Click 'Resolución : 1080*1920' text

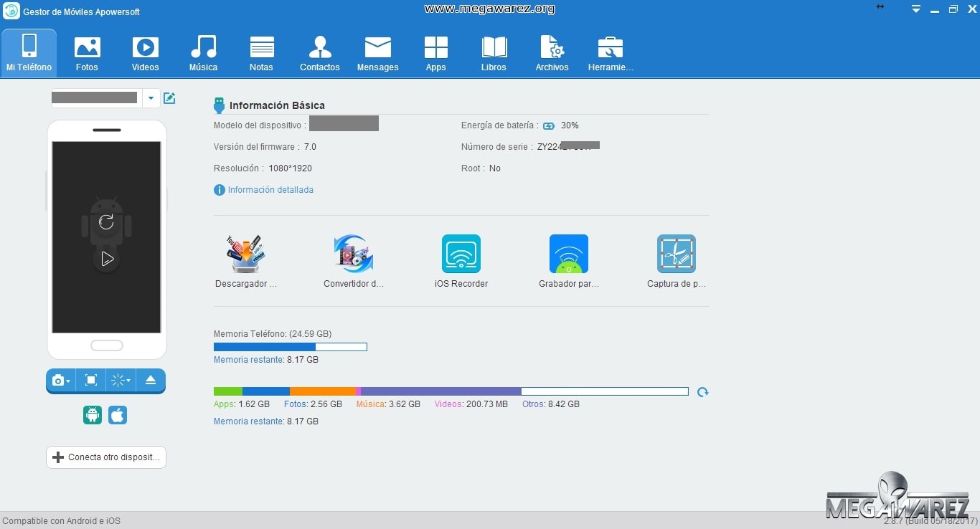263,168
